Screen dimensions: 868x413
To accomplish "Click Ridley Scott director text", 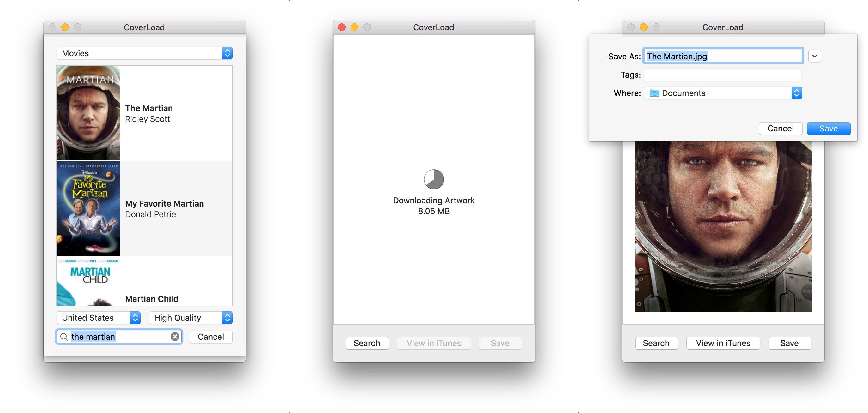I will [x=148, y=119].
